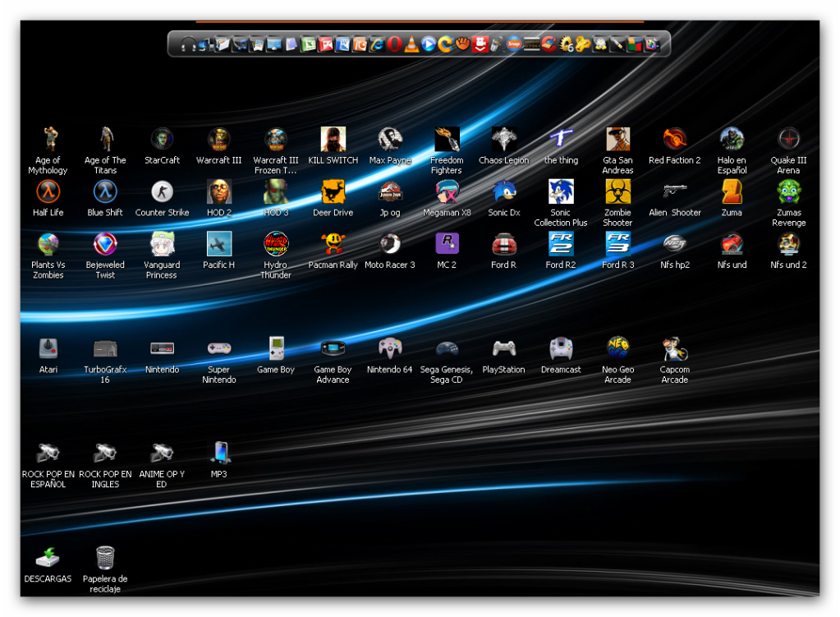Launch CCleaner from the dock
This screenshot has height=617, width=840.
tap(548, 44)
